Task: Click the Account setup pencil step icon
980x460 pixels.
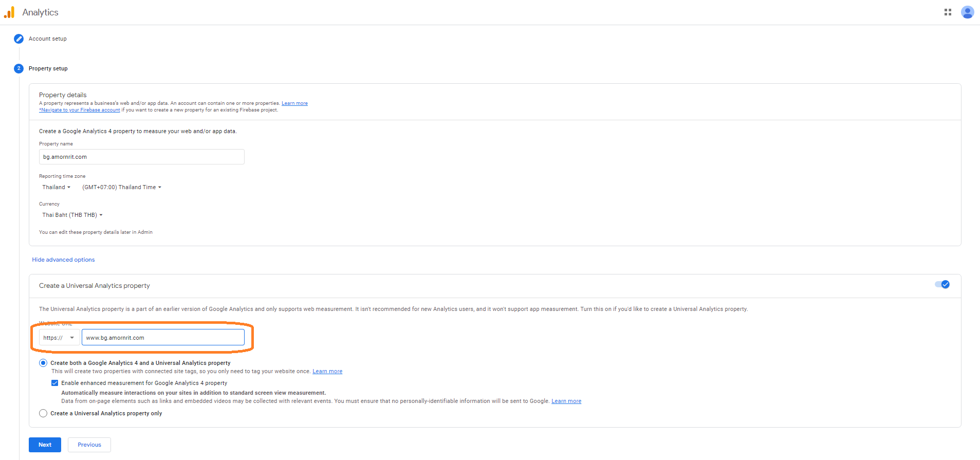Action: point(19,39)
